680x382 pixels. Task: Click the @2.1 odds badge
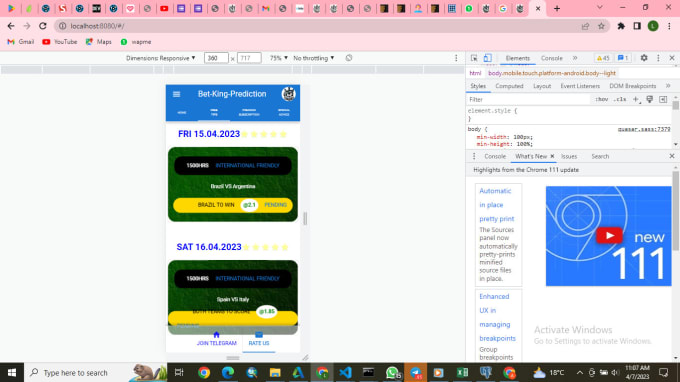click(x=249, y=205)
